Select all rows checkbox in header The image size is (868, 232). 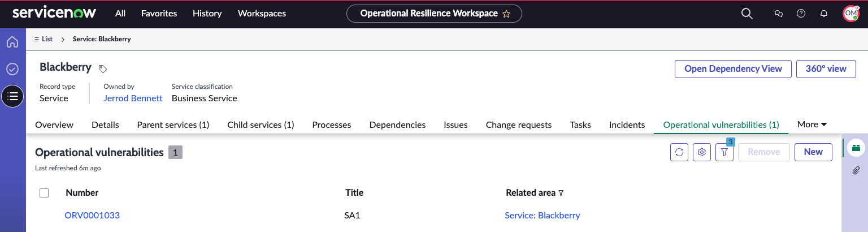click(44, 193)
